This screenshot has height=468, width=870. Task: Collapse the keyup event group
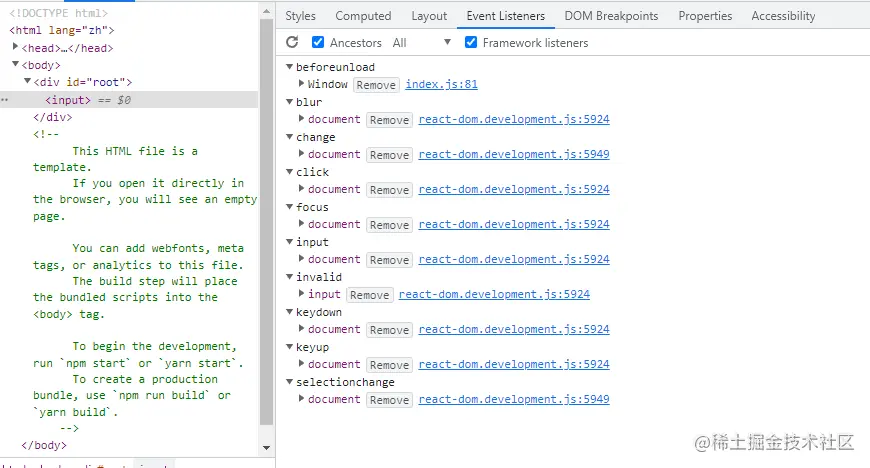coord(289,346)
